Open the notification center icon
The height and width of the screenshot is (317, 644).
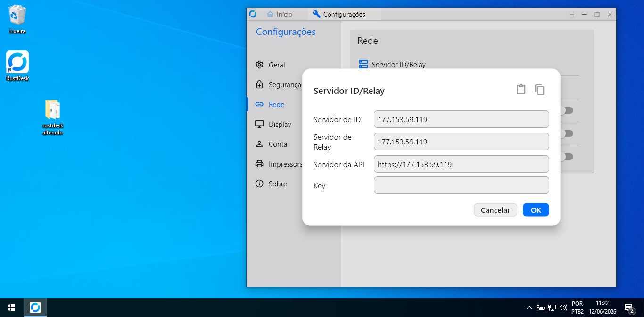coord(629,308)
